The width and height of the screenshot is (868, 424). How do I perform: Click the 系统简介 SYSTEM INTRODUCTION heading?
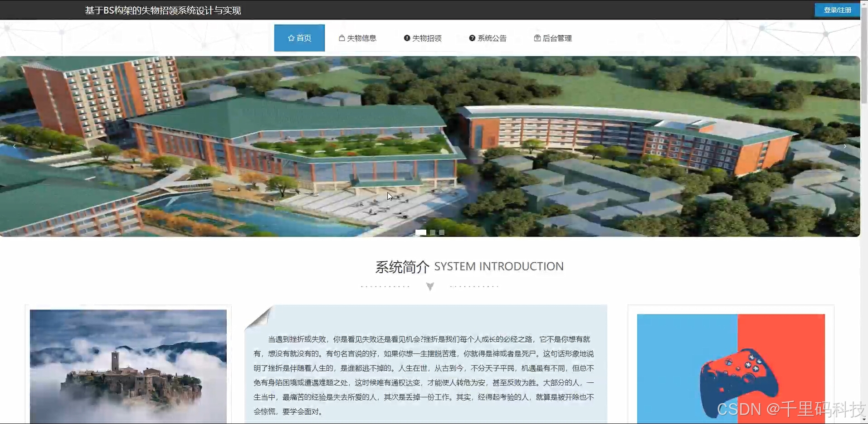[x=469, y=266]
